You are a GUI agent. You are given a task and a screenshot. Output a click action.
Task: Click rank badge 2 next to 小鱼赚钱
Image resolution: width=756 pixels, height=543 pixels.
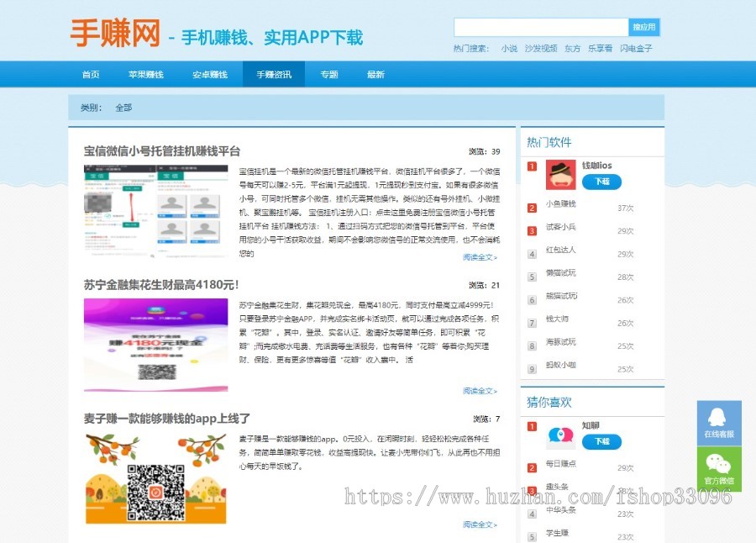point(530,207)
